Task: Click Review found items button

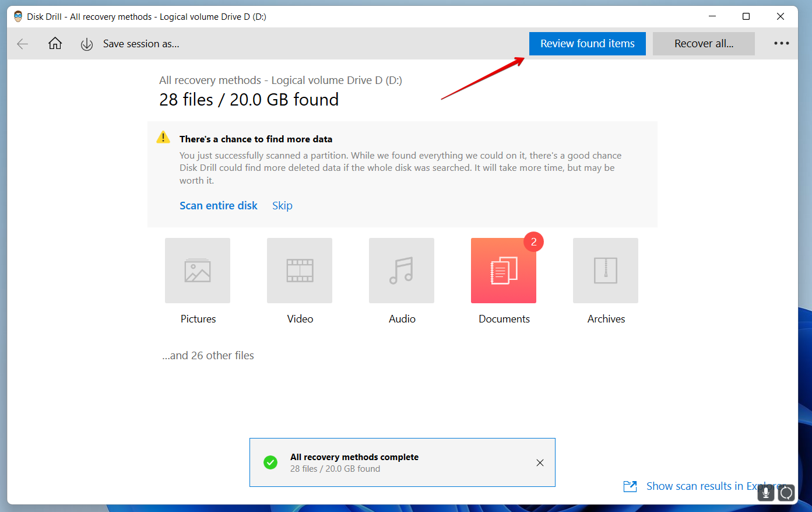Action: 587,44
